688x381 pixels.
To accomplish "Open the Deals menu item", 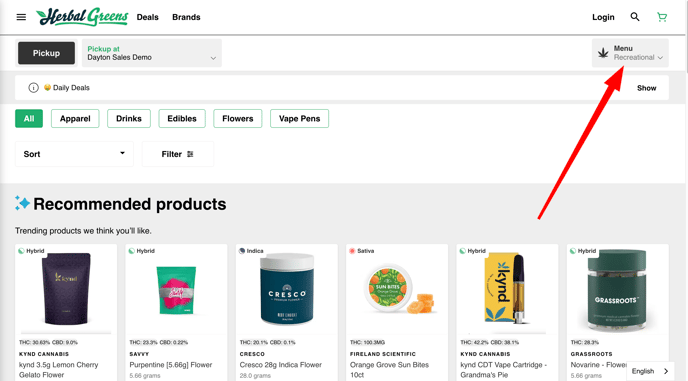I will click(x=147, y=17).
